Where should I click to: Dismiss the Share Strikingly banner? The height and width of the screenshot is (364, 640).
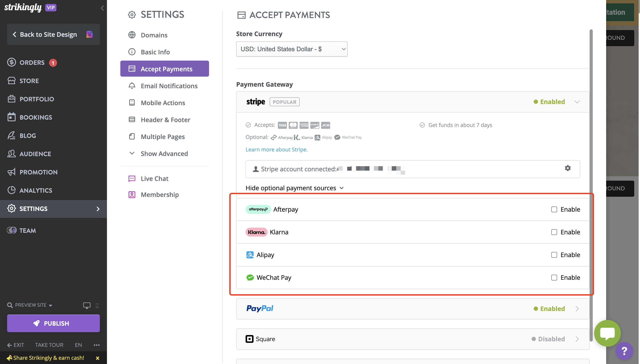click(98, 358)
